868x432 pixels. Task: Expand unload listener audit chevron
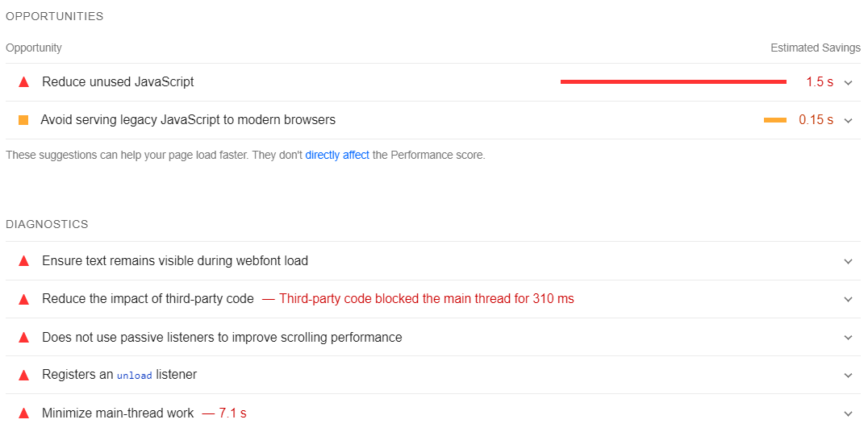[x=848, y=375]
